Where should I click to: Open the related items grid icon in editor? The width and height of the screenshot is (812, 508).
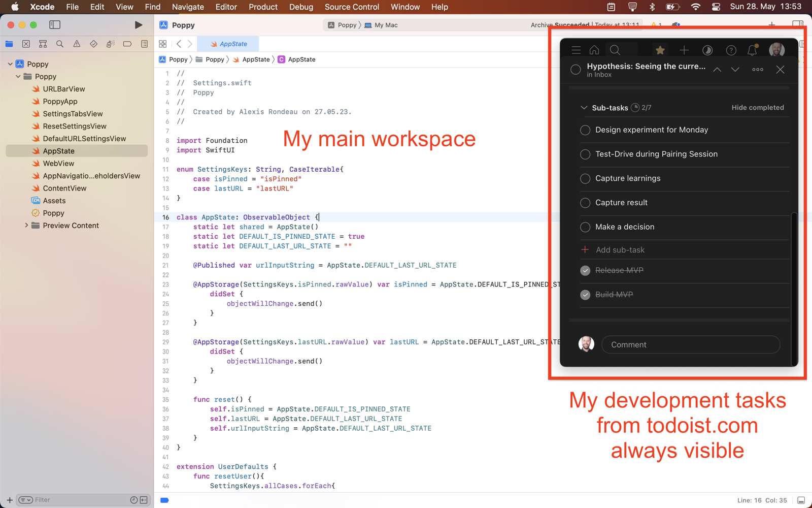pyautogui.click(x=163, y=44)
